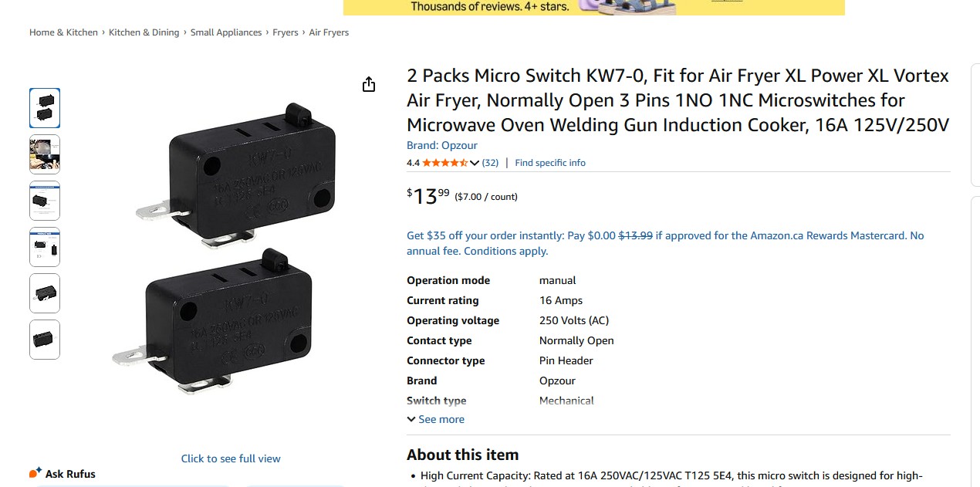Select the first product thumbnail

point(45,108)
